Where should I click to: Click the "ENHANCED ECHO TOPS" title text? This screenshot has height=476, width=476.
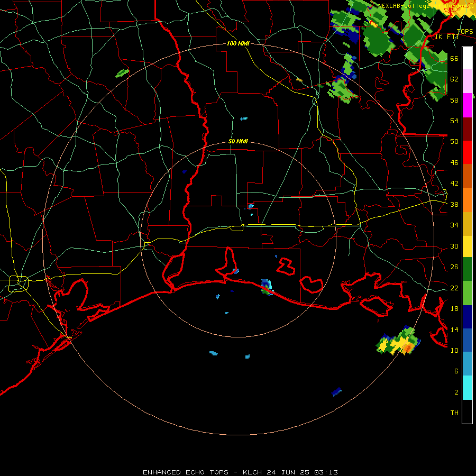tap(186, 472)
